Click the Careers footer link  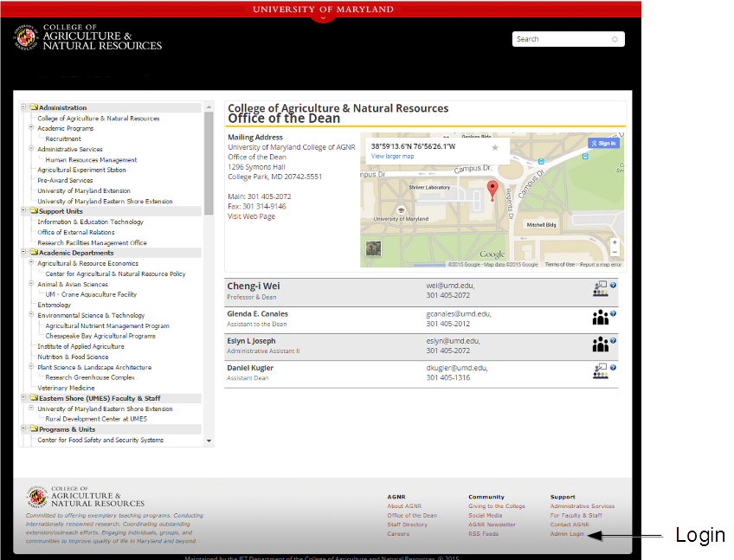pyautogui.click(x=398, y=534)
